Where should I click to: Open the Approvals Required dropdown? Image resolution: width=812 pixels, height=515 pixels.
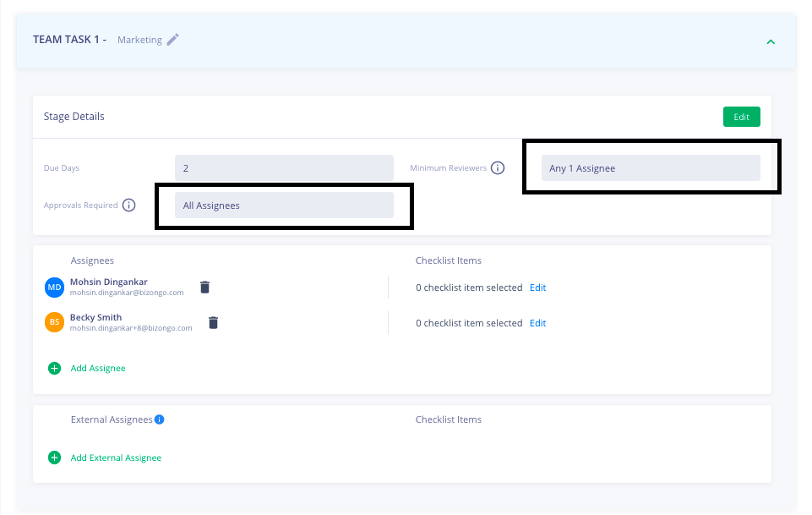pos(284,205)
